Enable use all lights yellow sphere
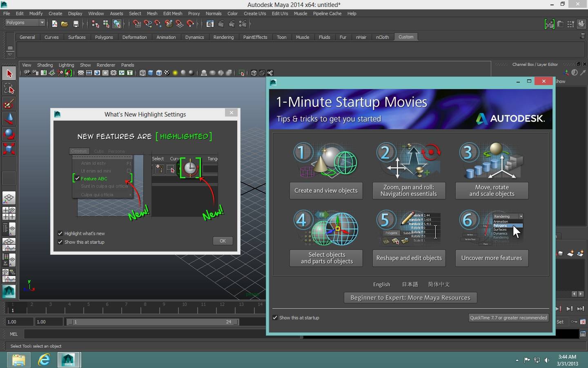This screenshot has height=368, width=588. (x=175, y=73)
